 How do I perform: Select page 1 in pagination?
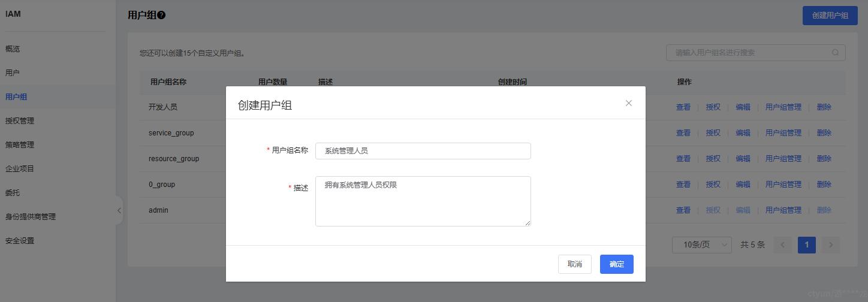pos(806,244)
